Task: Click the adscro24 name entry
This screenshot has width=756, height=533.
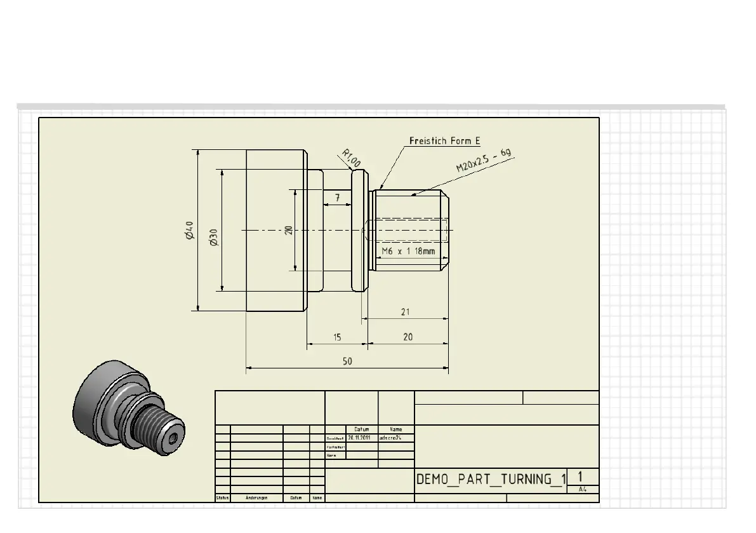Action: 390,438
